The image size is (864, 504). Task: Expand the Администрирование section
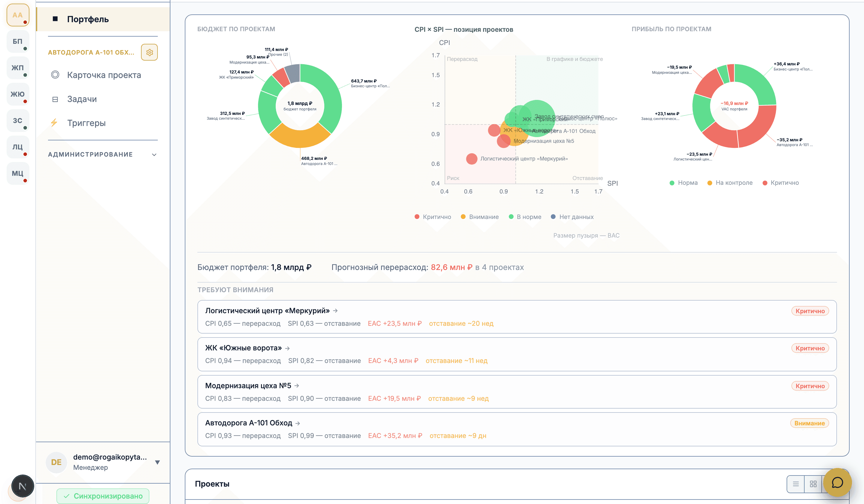154,154
